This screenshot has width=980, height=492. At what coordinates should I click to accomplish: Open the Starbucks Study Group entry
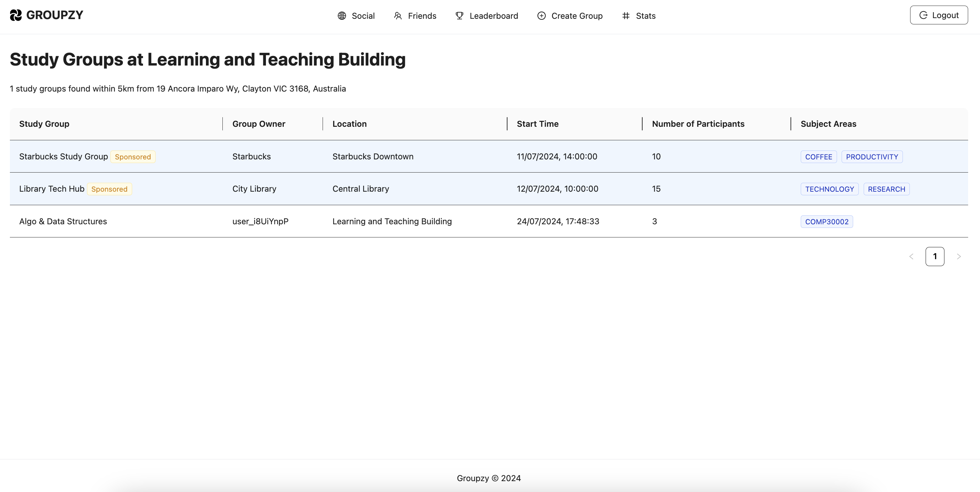pyautogui.click(x=64, y=157)
